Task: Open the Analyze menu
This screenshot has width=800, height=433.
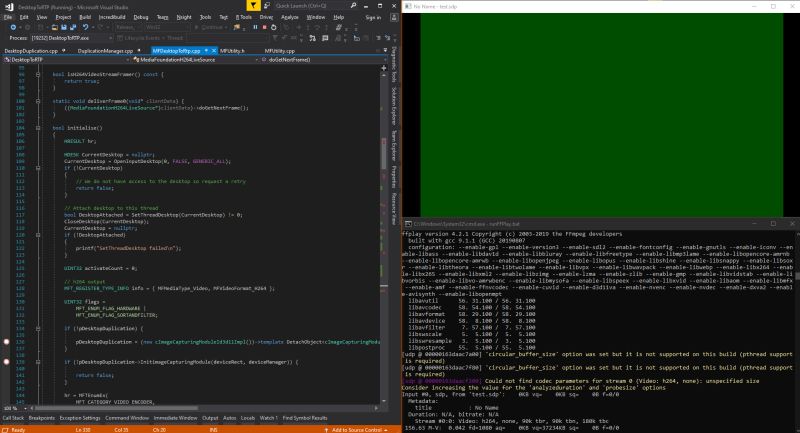Action: (289, 17)
